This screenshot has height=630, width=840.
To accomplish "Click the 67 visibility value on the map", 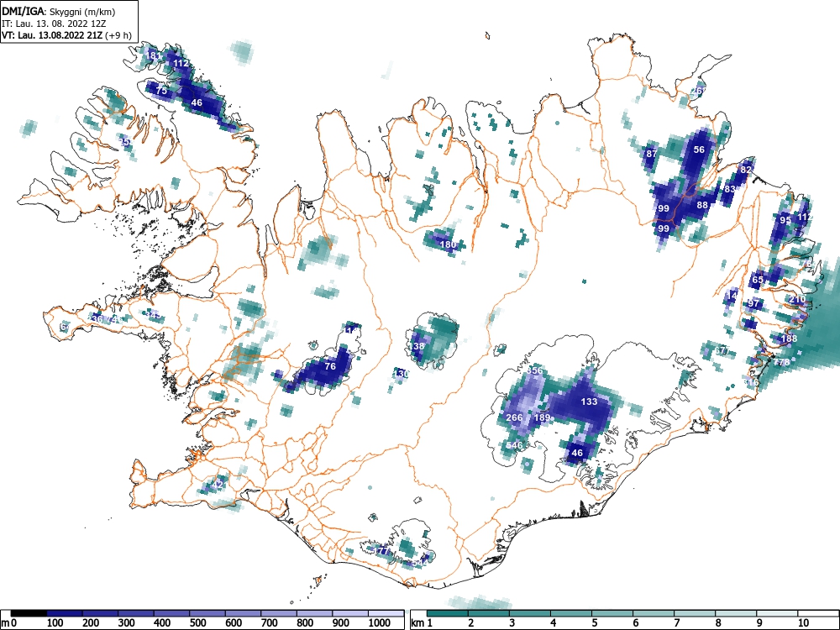I will tap(720, 351).
